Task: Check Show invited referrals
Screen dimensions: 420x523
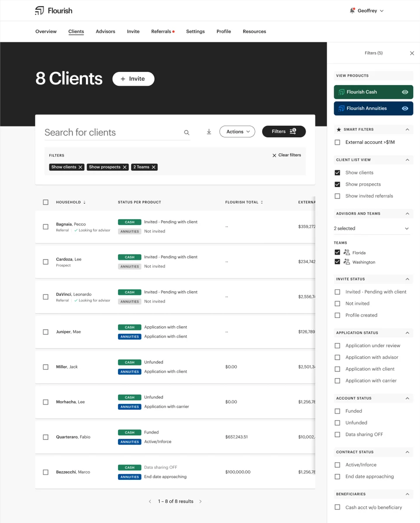Action: (337, 196)
